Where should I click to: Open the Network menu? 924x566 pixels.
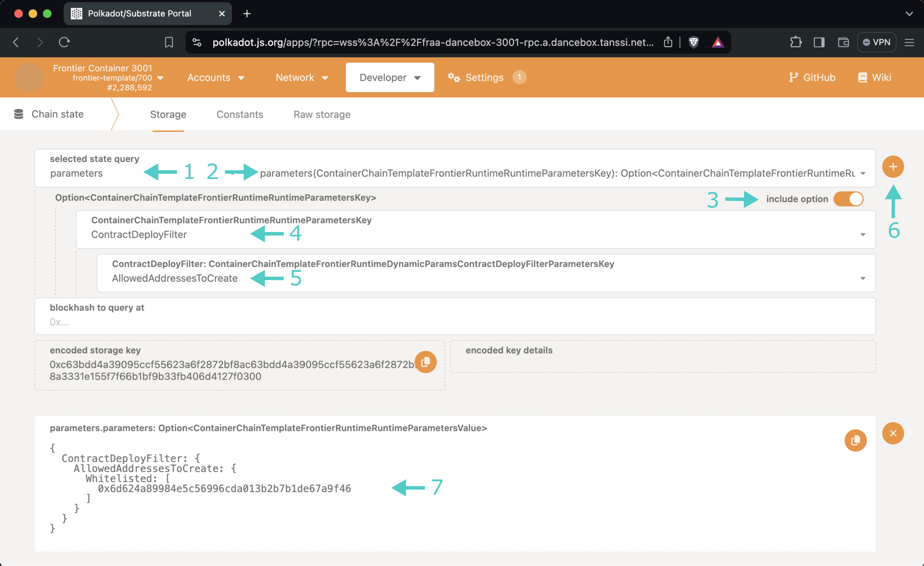[302, 77]
